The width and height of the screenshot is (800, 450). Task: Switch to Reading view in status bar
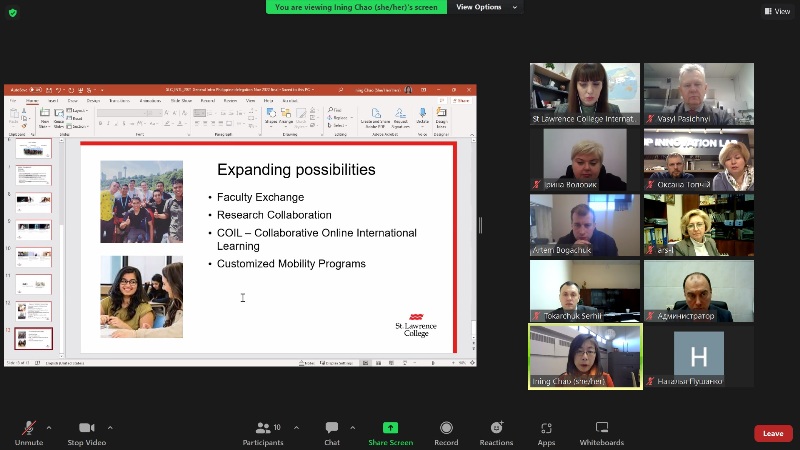391,363
